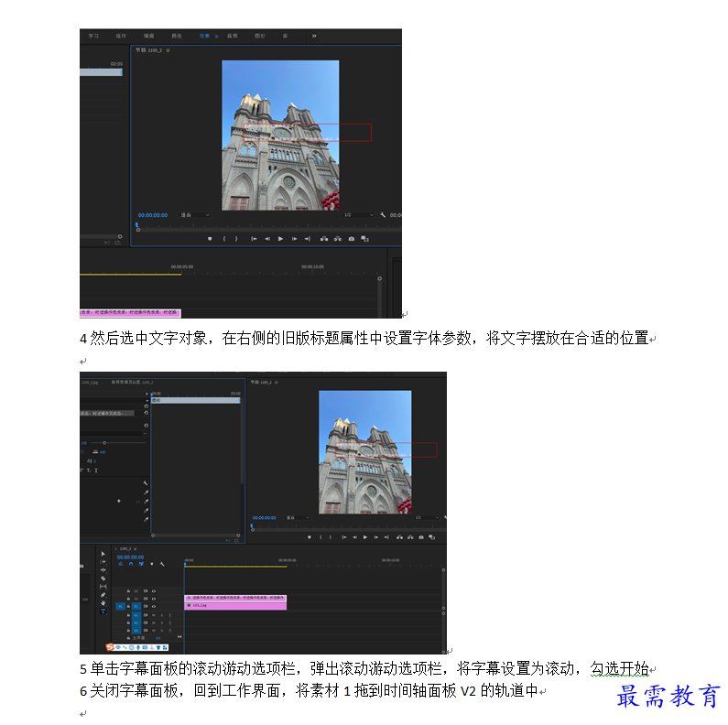Step forward one frame in first program monitor
The height and width of the screenshot is (725, 728).
(x=294, y=239)
